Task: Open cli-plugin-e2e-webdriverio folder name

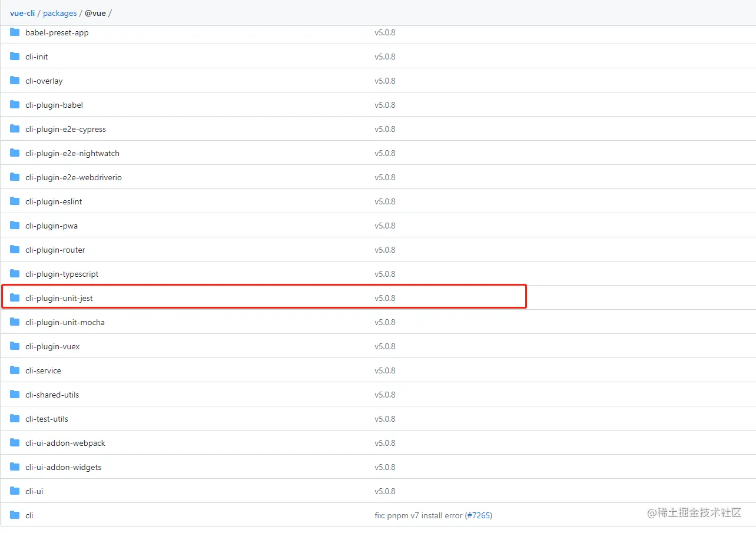Action: tap(74, 178)
